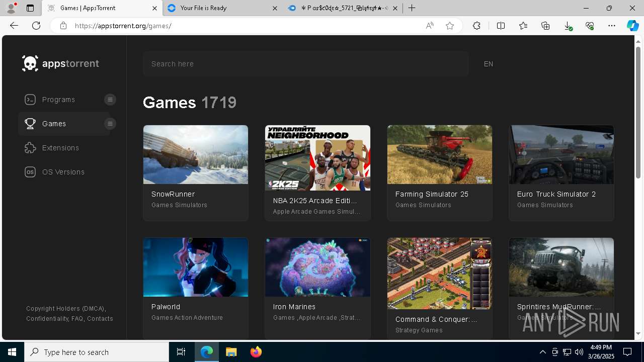Toggle read aloud in address bar
Screen dimensions: 644x362
[430, 26]
